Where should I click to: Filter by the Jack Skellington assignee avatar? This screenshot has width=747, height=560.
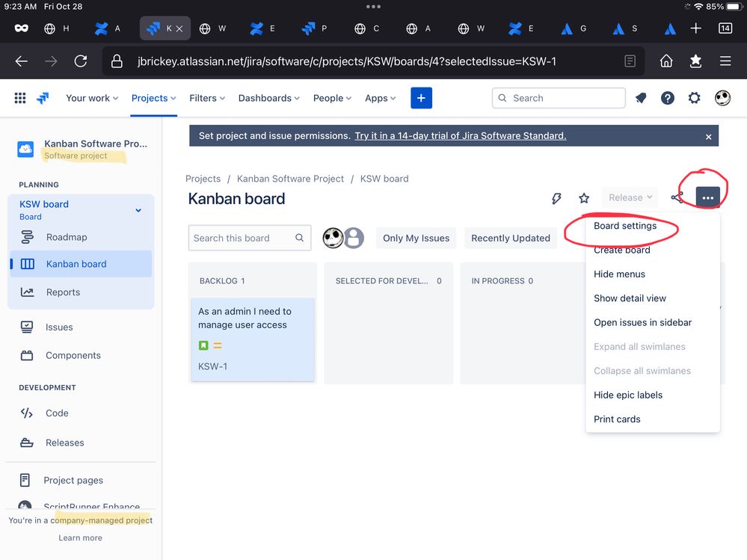(x=333, y=238)
